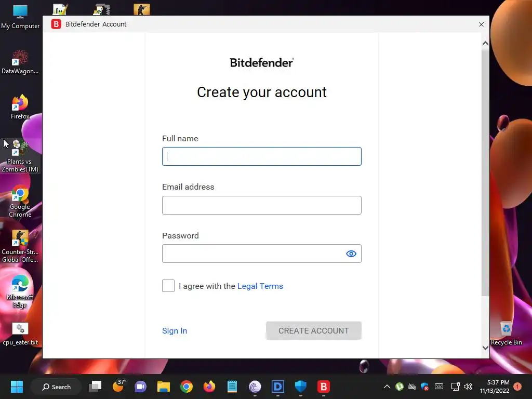The image size is (532, 399).
Task: Click the Email address input field
Action: (x=262, y=205)
